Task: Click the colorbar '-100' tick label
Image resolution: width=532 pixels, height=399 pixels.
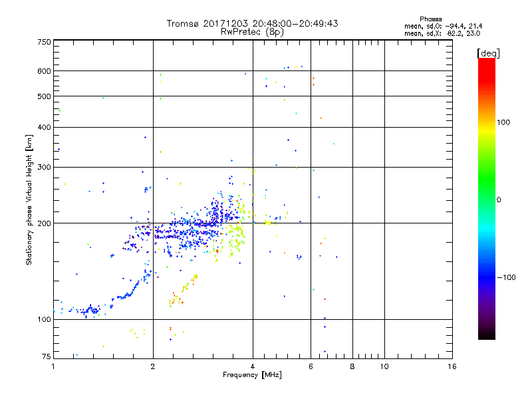Action: (x=506, y=277)
